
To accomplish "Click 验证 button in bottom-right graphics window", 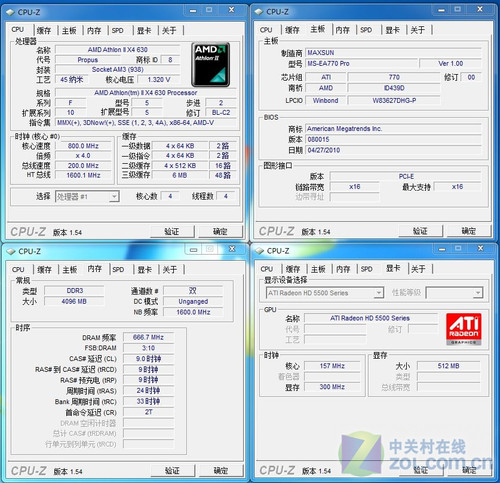I will point(421,470).
